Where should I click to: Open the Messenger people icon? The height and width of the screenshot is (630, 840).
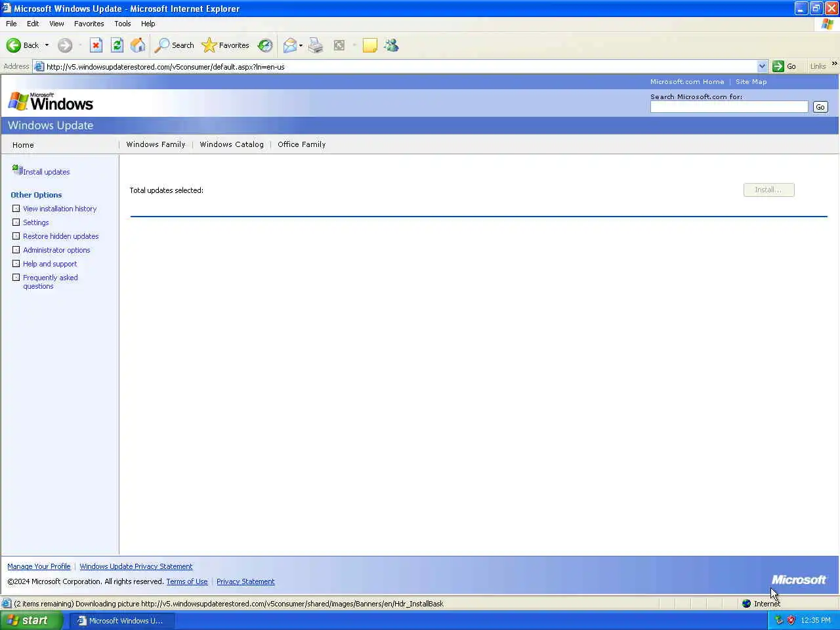point(391,45)
